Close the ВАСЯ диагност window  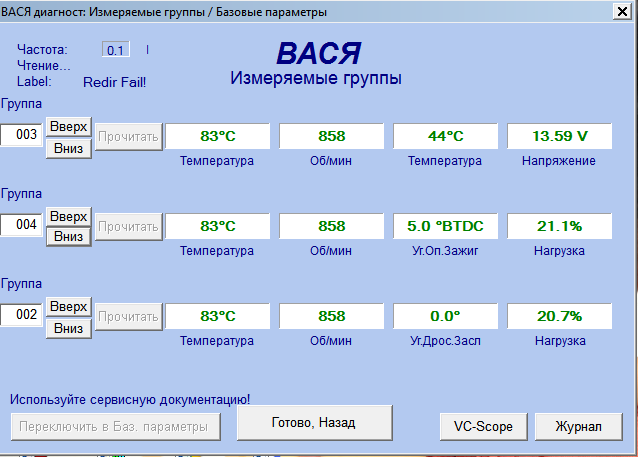622,11
